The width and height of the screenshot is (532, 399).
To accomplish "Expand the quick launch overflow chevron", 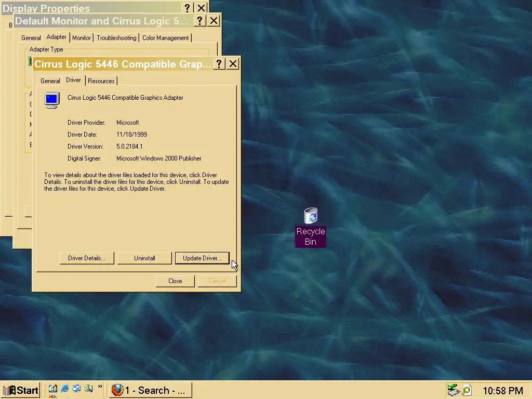I will click(100, 387).
